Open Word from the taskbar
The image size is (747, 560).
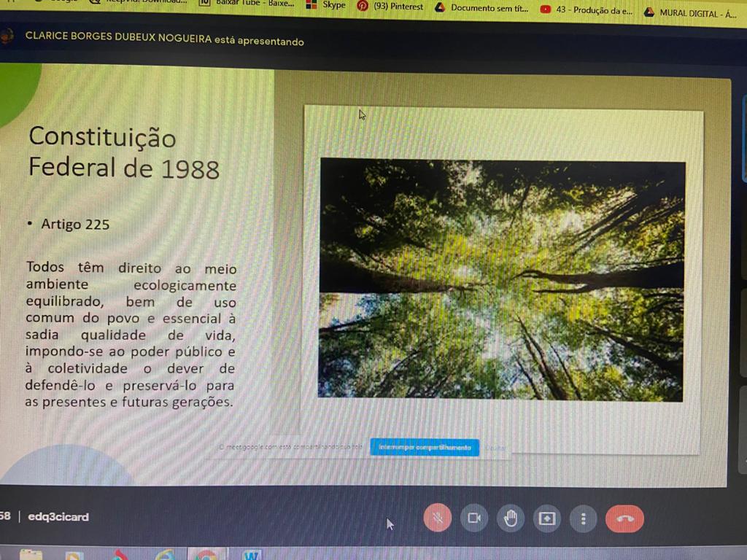tap(252, 555)
